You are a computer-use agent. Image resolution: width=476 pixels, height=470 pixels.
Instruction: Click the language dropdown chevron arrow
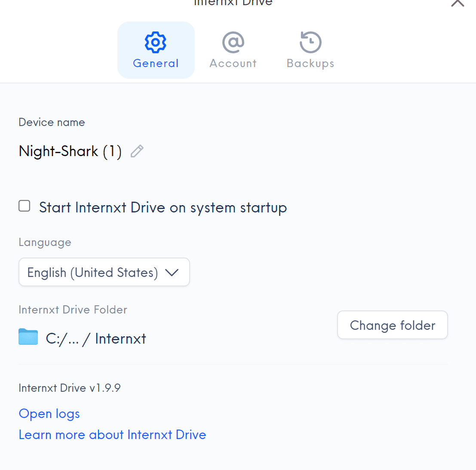172,272
